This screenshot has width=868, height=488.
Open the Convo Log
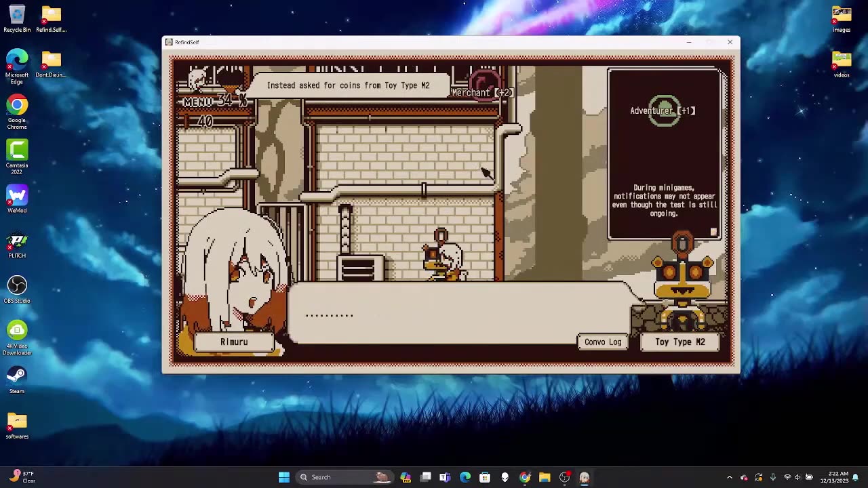coord(603,342)
